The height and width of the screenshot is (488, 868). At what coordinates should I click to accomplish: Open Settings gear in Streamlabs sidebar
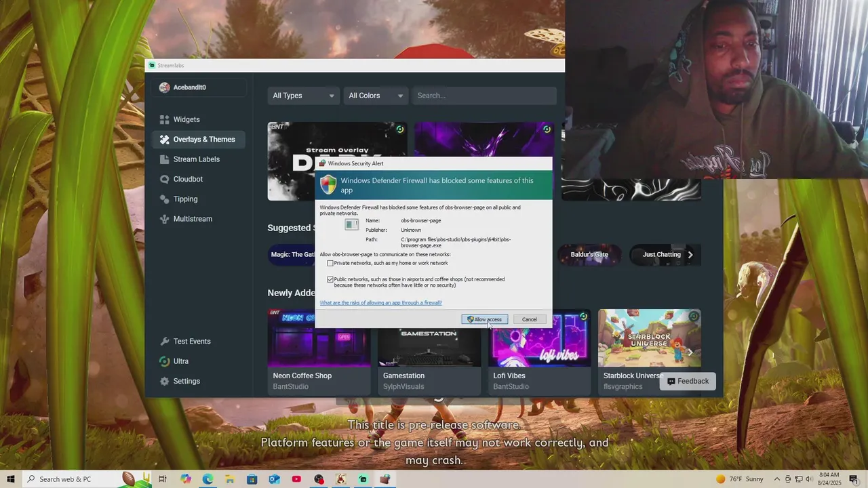[164, 381]
